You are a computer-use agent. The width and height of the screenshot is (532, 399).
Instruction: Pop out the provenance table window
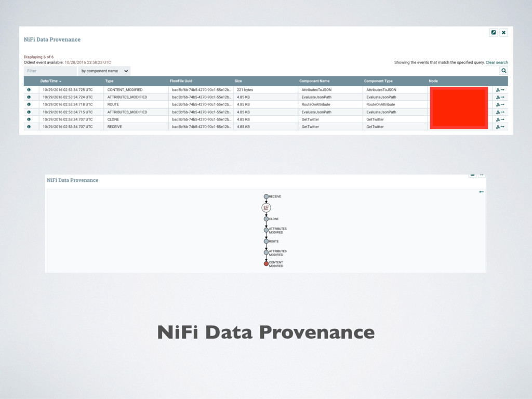point(494,33)
